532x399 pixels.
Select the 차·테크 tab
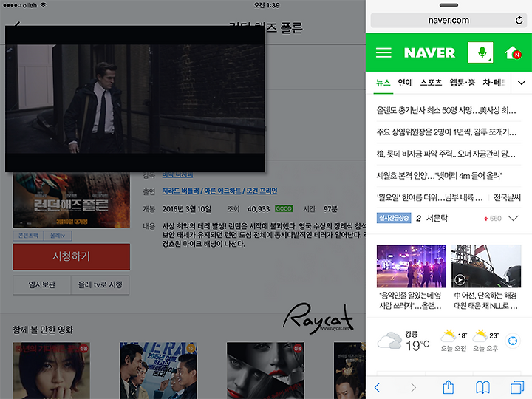point(494,83)
